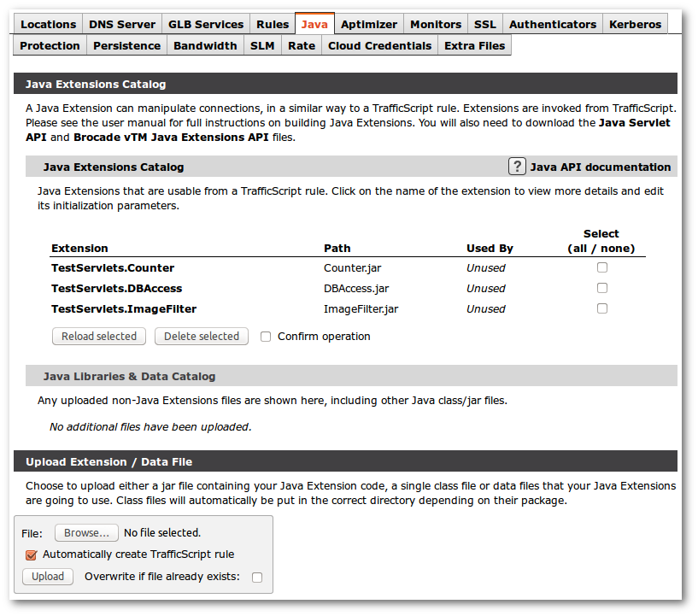Viewport: 698px width, 616px height.
Task: Click the Upload Extension / Data File heading
Action: (x=109, y=462)
